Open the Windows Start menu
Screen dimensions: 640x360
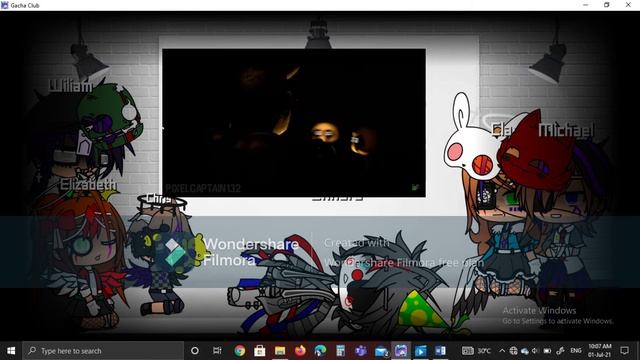click(x=11, y=351)
